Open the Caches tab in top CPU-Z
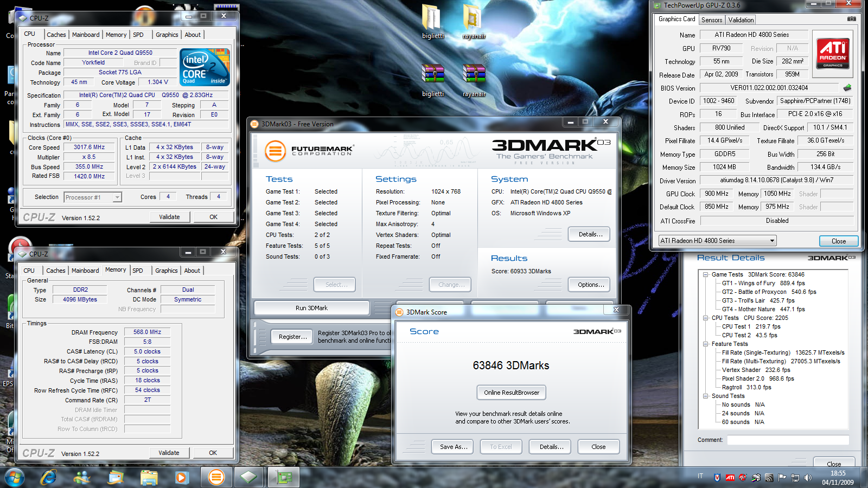 tap(56, 35)
